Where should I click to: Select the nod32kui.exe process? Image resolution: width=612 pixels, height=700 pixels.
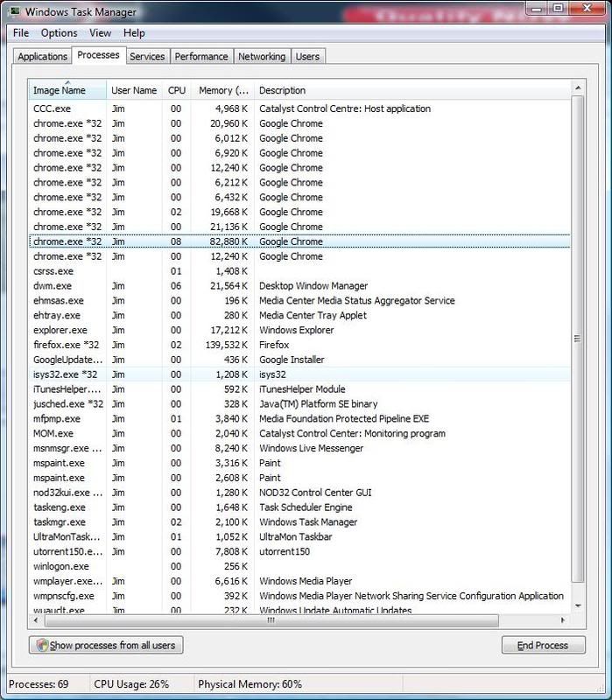click(299, 493)
